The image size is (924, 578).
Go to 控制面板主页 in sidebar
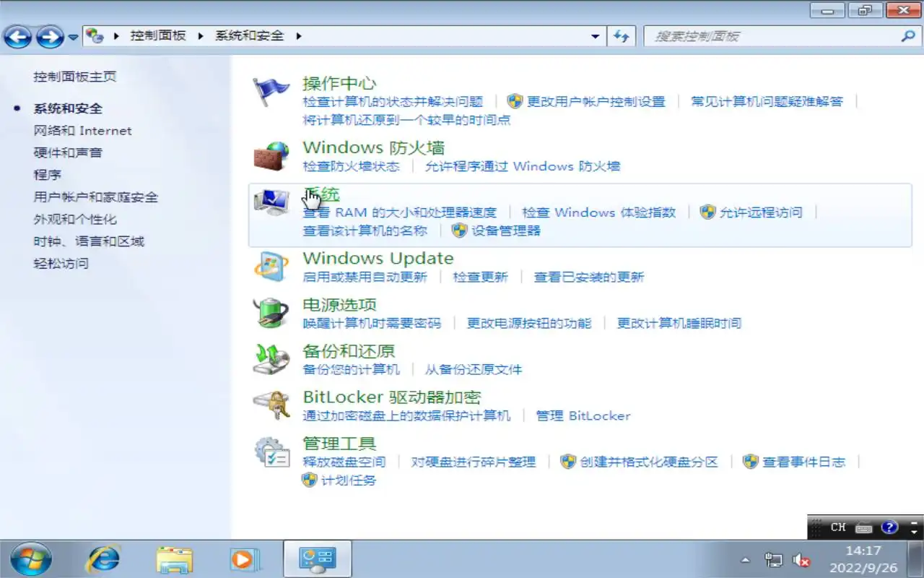pyautogui.click(x=74, y=77)
